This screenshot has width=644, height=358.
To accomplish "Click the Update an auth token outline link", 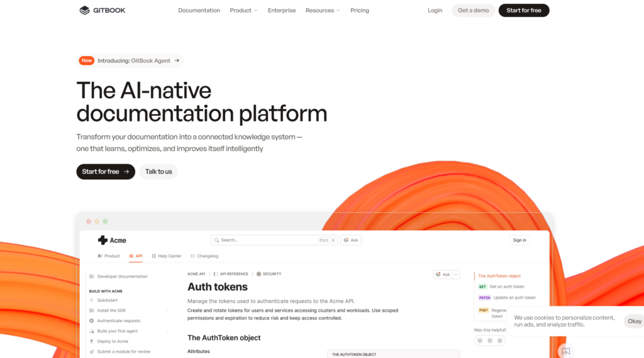I will pos(514,298).
